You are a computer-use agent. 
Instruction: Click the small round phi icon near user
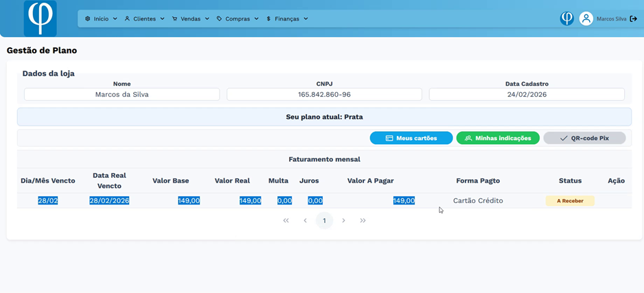pyautogui.click(x=566, y=19)
